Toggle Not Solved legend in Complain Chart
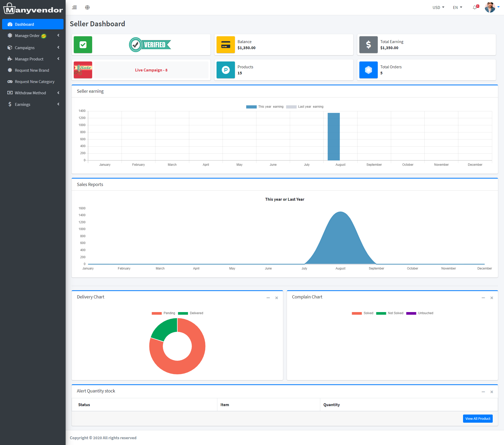The width and height of the screenshot is (504, 445). pos(390,313)
